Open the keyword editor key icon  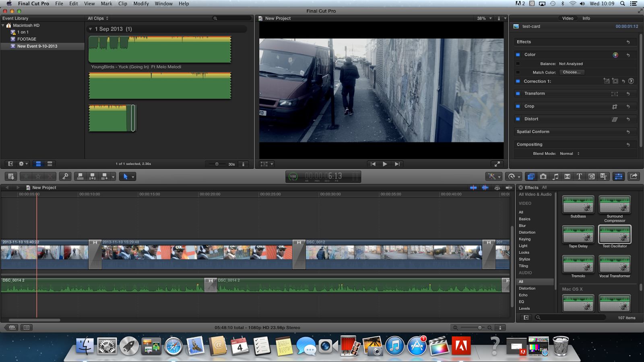coord(65,177)
